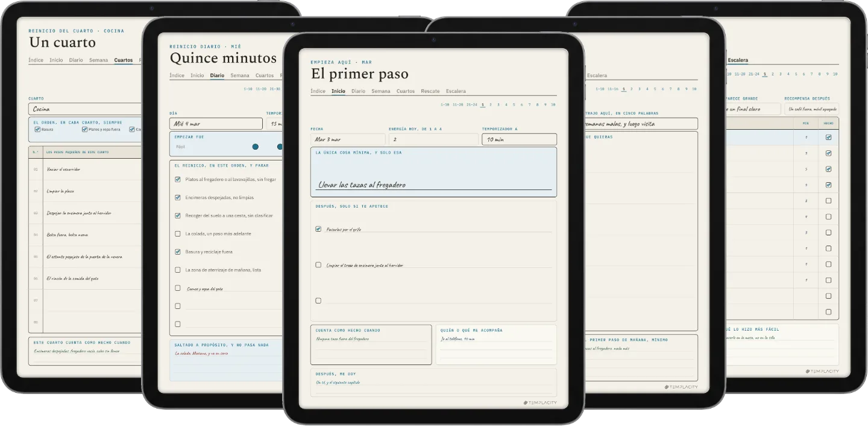Select the line 'Llevar las tazas al fregadero'
Image resolution: width=868 pixels, height=426 pixels.
362,185
